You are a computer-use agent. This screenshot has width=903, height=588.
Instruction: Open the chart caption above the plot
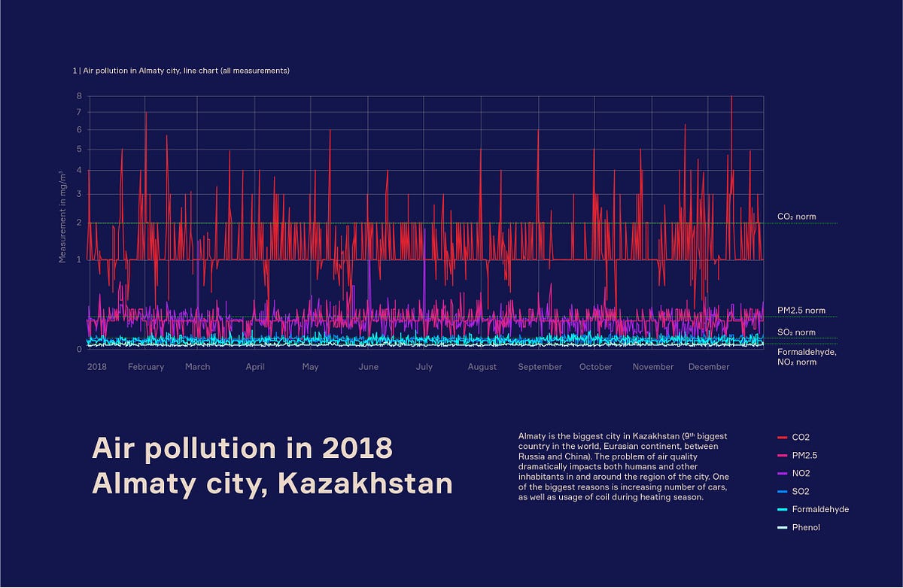182,70
